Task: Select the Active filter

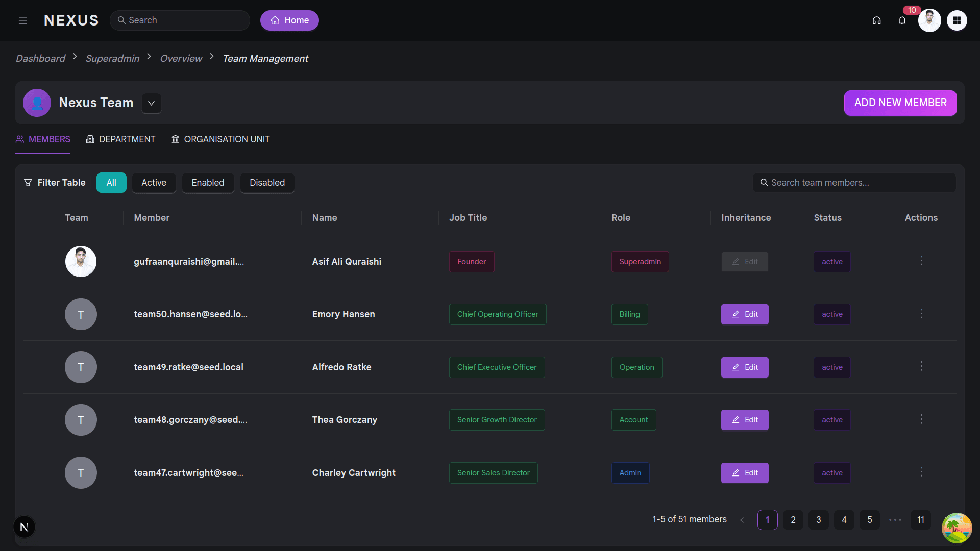Action: point(154,183)
